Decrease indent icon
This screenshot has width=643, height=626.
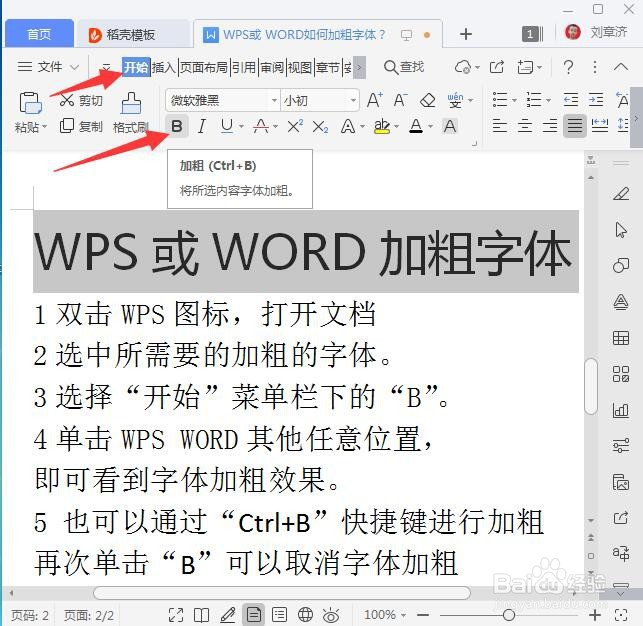pos(570,100)
